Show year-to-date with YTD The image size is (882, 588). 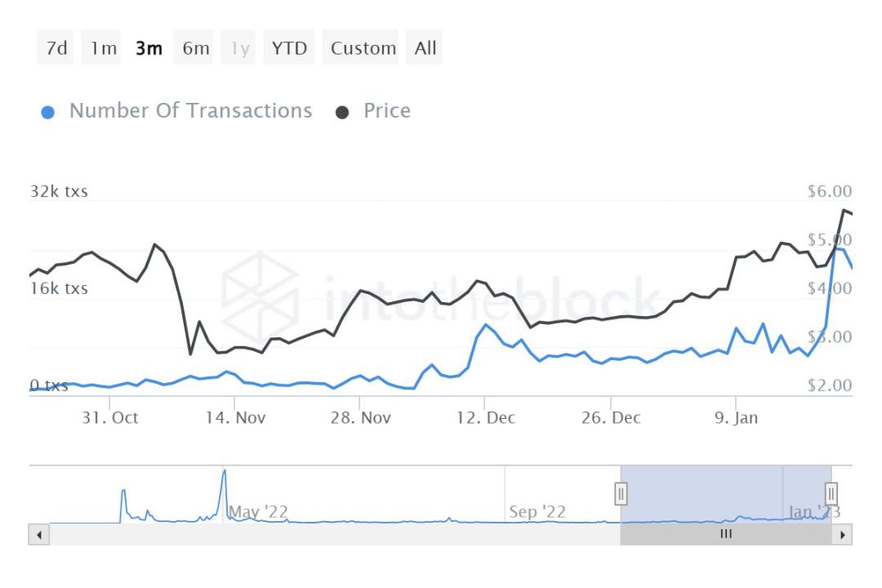290,48
